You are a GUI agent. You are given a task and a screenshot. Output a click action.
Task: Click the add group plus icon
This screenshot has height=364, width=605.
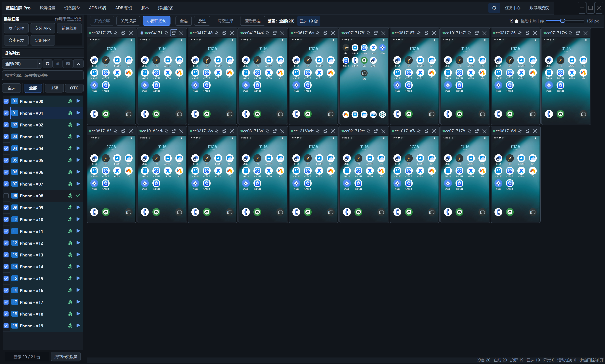point(48,64)
